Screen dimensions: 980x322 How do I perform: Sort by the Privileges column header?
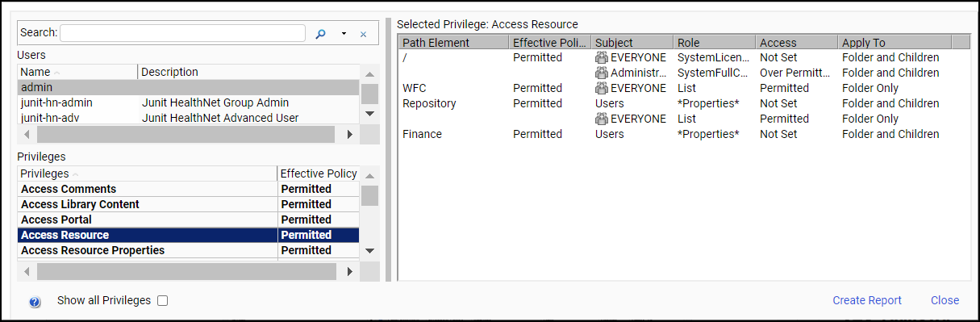click(x=148, y=174)
